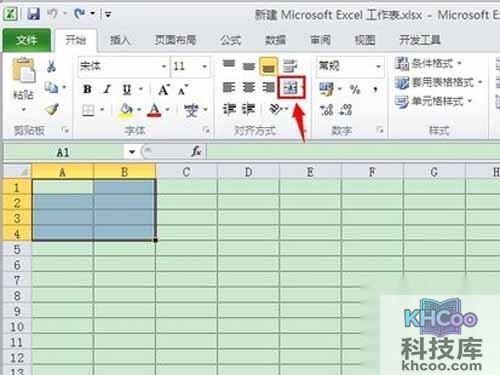Viewport: 500px width, 375px height.
Task: Open the fill color dropdown arrow
Action: pos(139,110)
